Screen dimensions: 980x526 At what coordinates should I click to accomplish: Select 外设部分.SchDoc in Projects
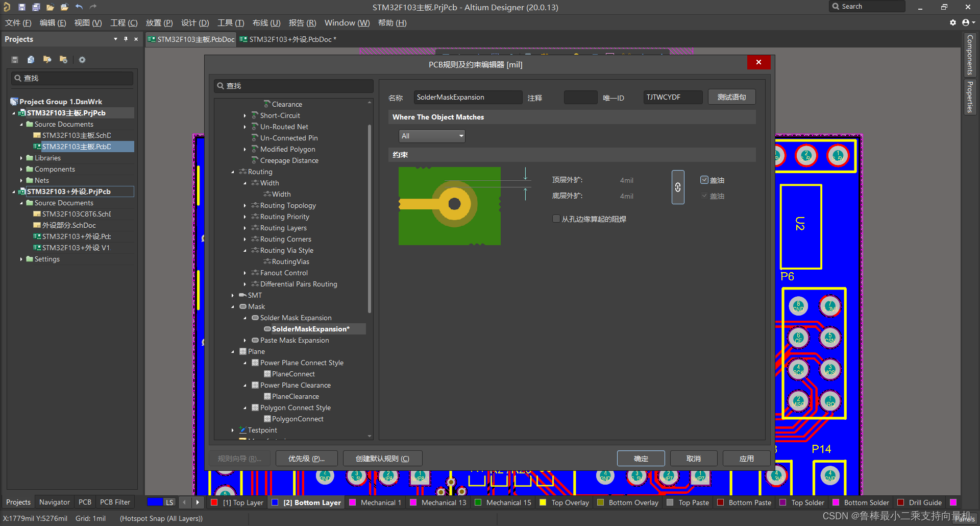point(69,226)
